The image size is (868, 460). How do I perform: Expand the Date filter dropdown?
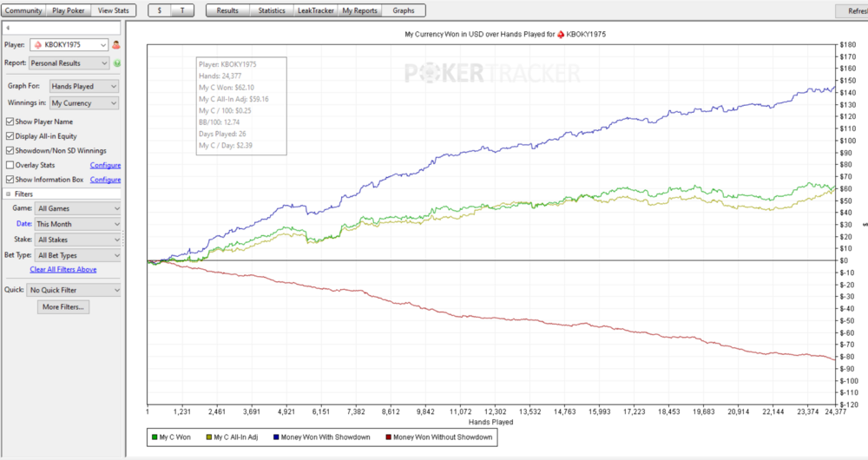pos(78,224)
